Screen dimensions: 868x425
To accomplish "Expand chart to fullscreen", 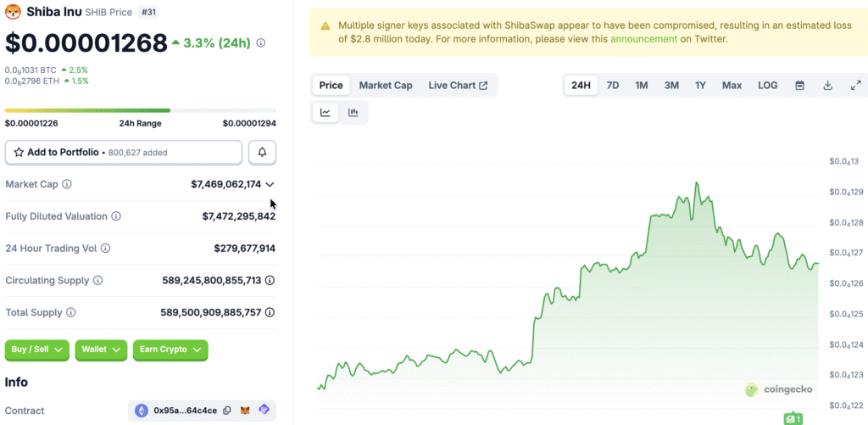I will pos(855,86).
